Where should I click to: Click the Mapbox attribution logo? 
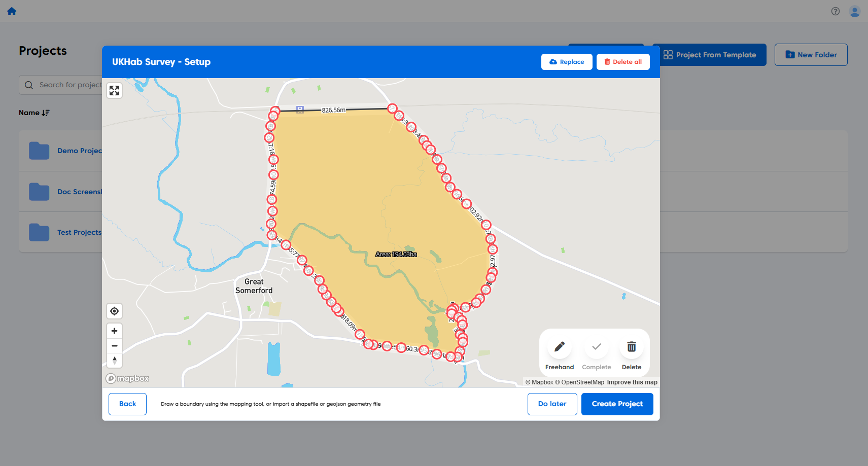tap(127, 378)
